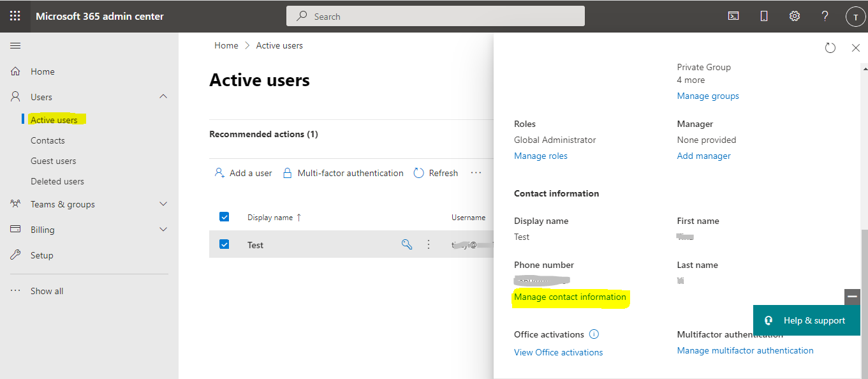
Task: Click the Help & support button
Action: [806, 320]
